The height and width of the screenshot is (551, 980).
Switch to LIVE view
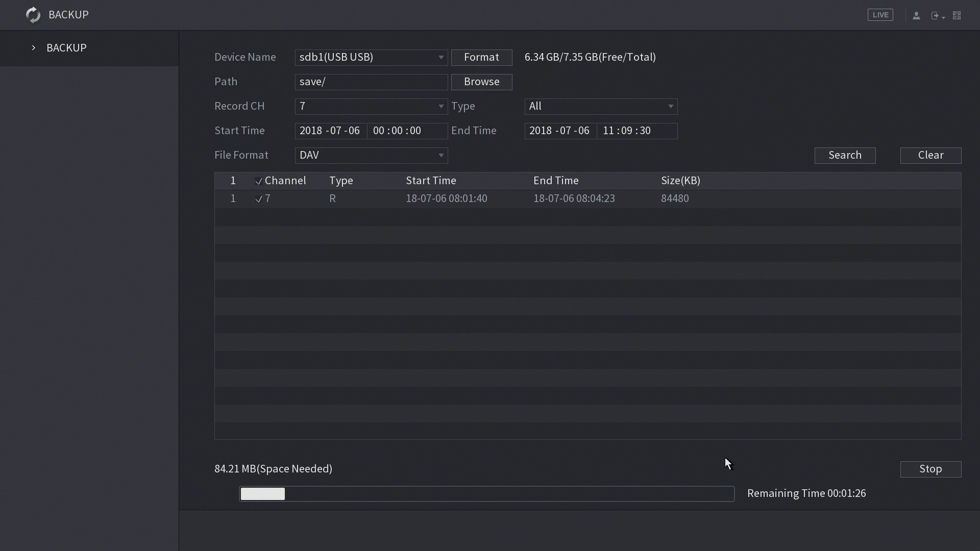pyautogui.click(x=880, y=15)
